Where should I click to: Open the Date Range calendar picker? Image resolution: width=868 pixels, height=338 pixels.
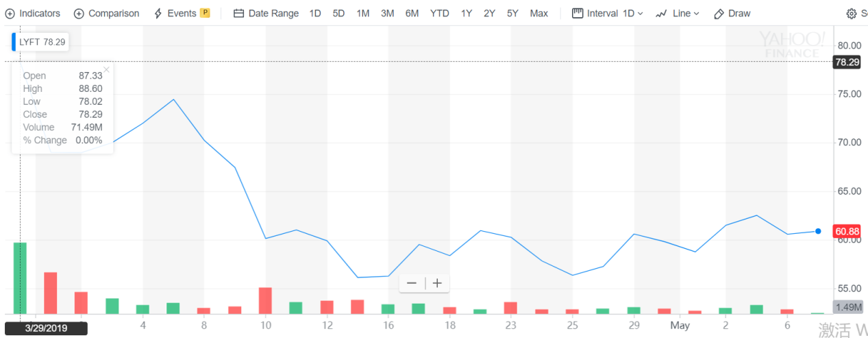tap(266, 14)
